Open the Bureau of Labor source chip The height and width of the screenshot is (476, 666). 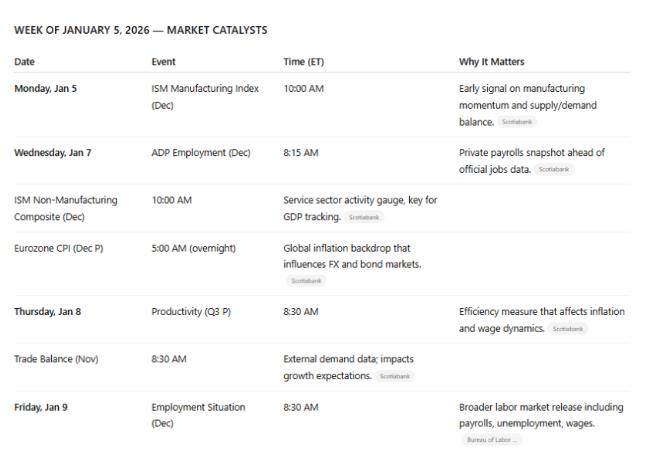[490, 439]
